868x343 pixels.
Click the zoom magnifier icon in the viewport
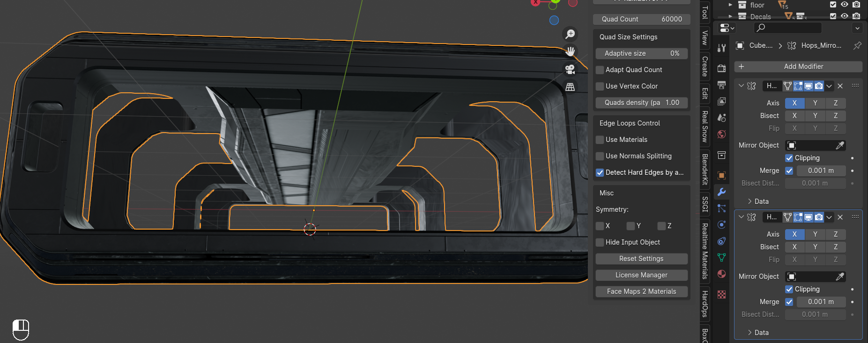570,34
